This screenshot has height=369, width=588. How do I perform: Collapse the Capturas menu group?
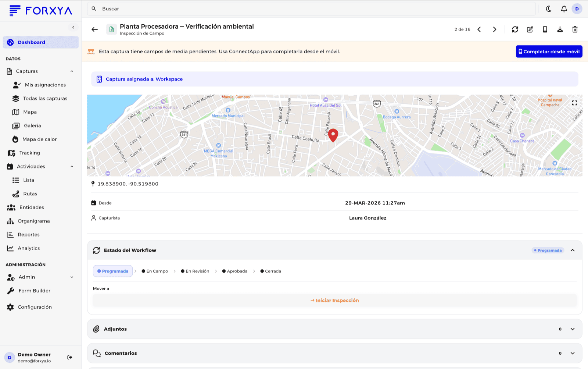pos(72,71)
